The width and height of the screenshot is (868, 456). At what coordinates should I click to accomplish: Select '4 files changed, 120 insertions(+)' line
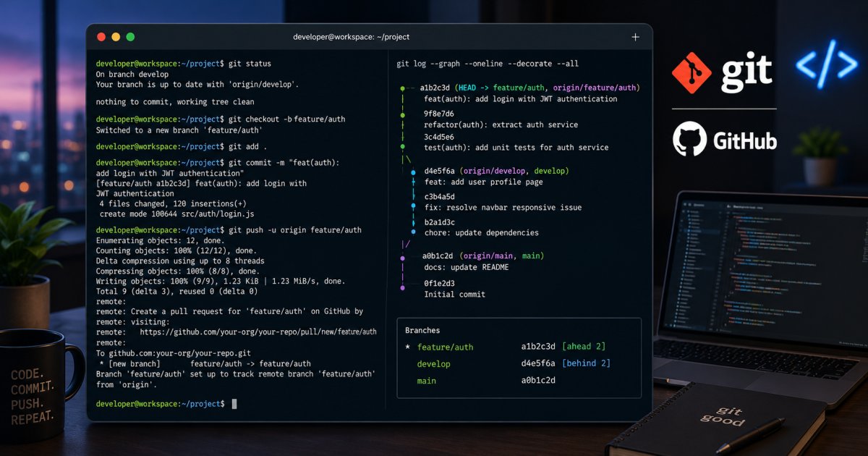click(173, 203)
